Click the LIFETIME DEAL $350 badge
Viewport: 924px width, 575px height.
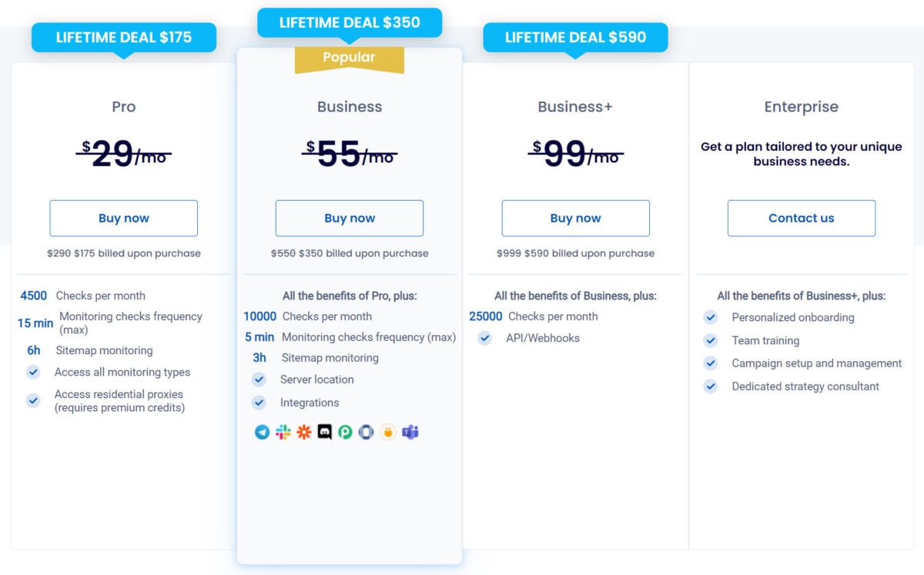coord(348,22)
